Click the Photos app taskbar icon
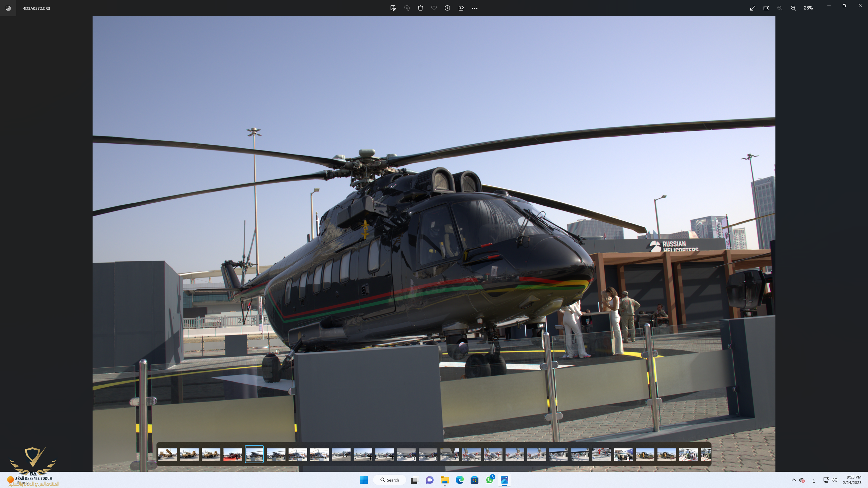This screenshot has height=488, width=868. point(505,480)
